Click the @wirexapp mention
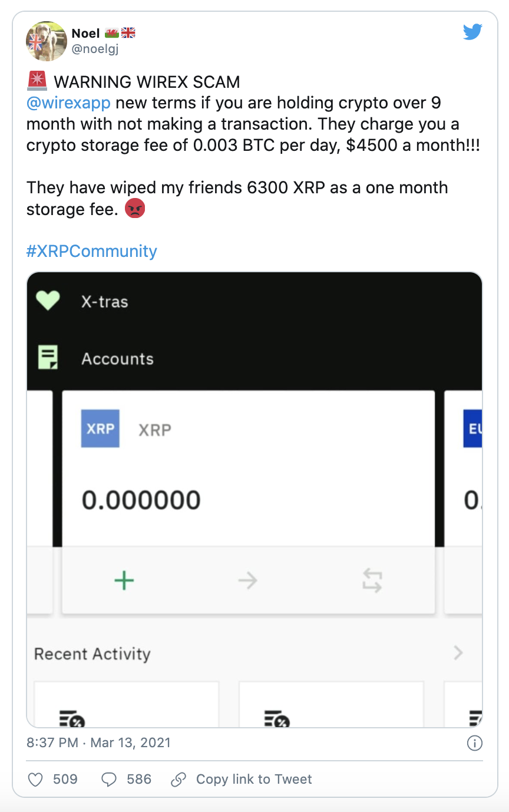Viewport: 509px width, 812px height. [x=68, y=103]
